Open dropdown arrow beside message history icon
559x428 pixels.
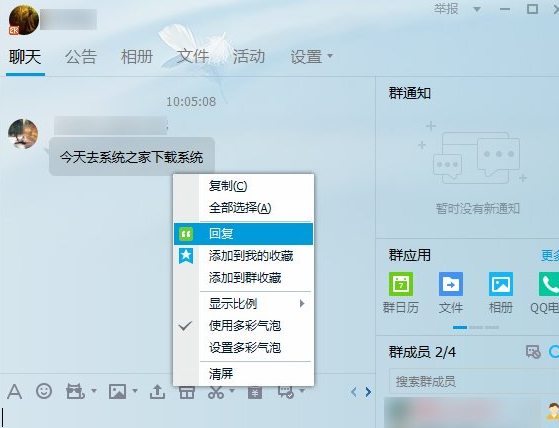pos(302,391)
